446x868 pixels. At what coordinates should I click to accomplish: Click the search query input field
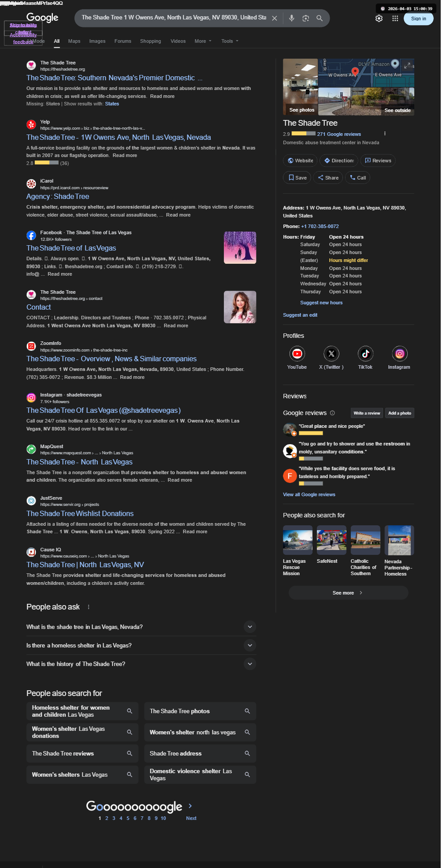(174, 18)
